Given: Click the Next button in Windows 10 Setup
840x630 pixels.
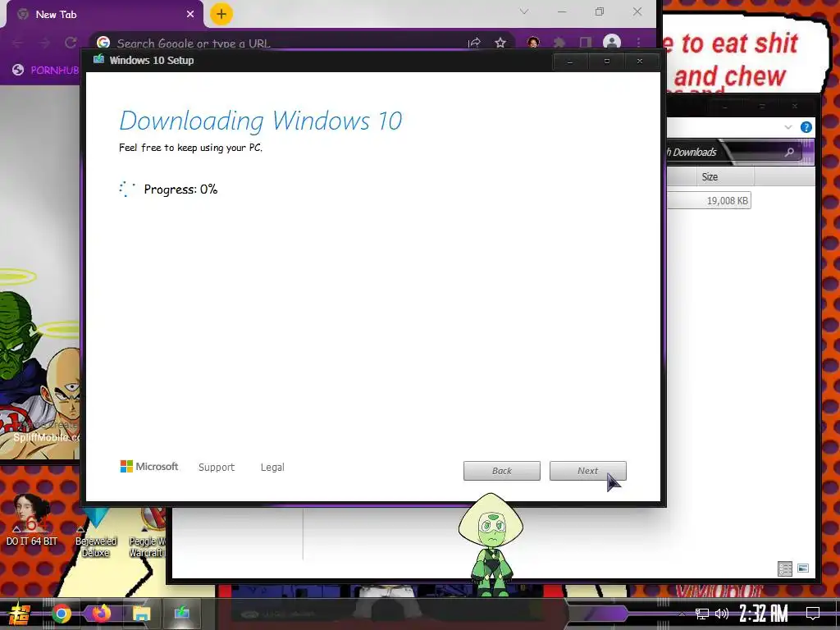Looking at the screenshot, I should pyautogui.click(x=587, y=471).
